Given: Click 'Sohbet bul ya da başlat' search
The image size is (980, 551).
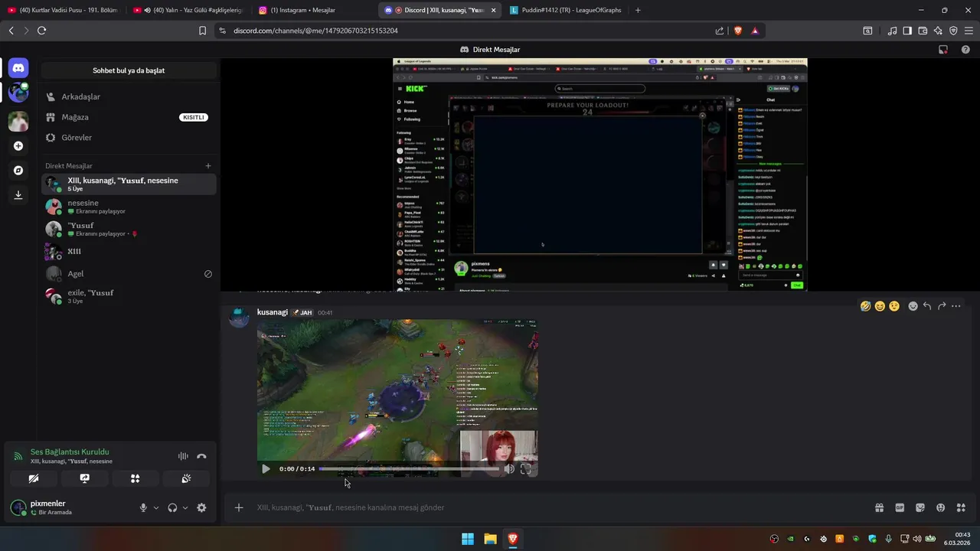Looking at the screenshot, I should click(x=129, y=70).
